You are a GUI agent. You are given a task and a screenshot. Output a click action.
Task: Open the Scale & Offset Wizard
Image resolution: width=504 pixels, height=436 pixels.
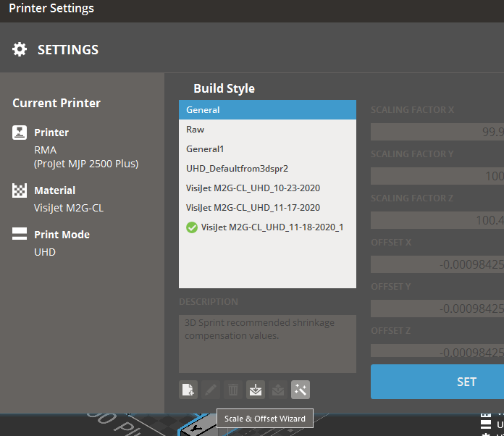click(301, 390)
